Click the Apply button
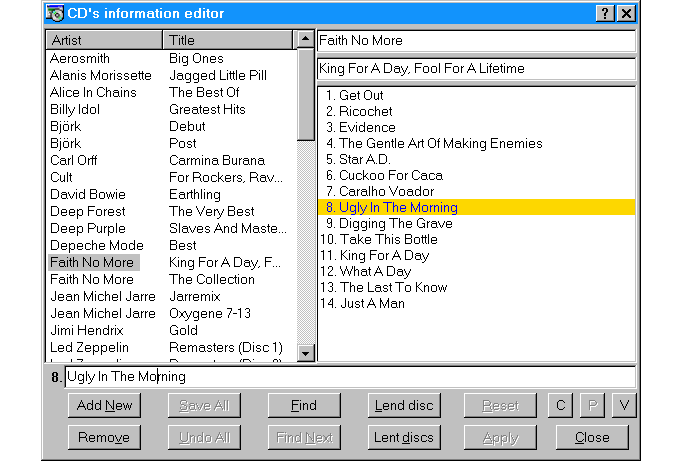683x461 pixels. pos(500,437)
